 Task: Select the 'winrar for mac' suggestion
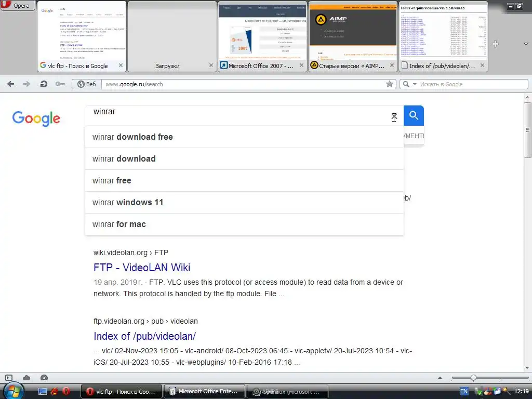coord(244,224)
